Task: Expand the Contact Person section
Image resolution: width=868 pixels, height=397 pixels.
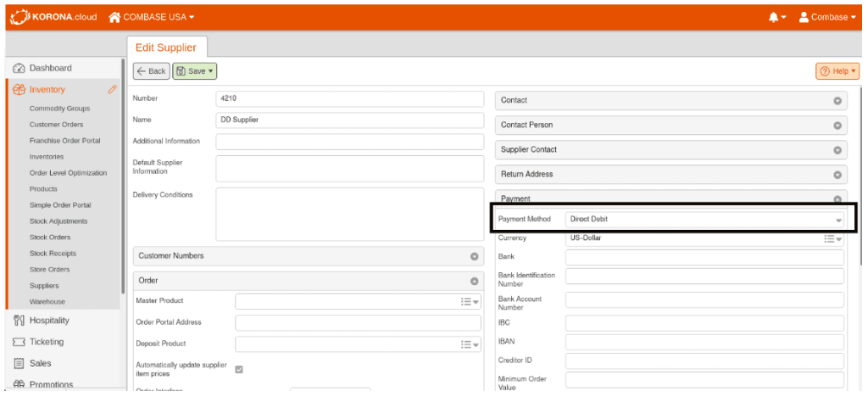Action: coord(837,126)
